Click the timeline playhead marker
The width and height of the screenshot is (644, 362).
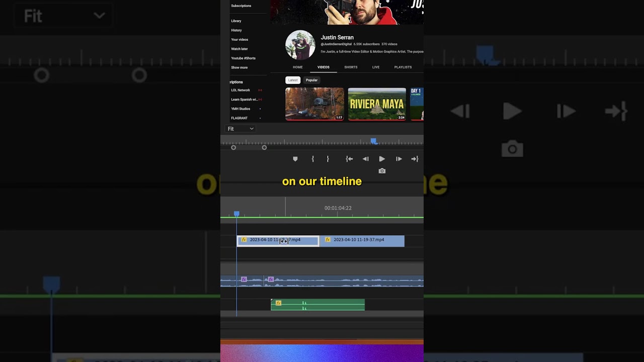[x=236, y=214]
